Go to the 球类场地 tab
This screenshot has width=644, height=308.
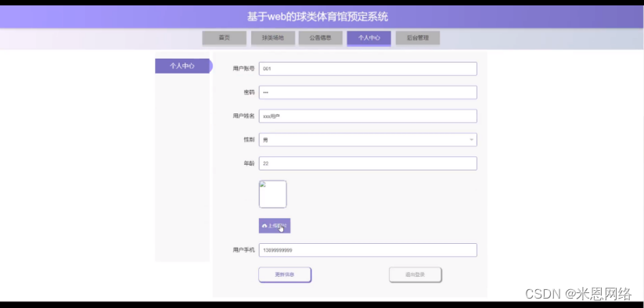point(273,38)
